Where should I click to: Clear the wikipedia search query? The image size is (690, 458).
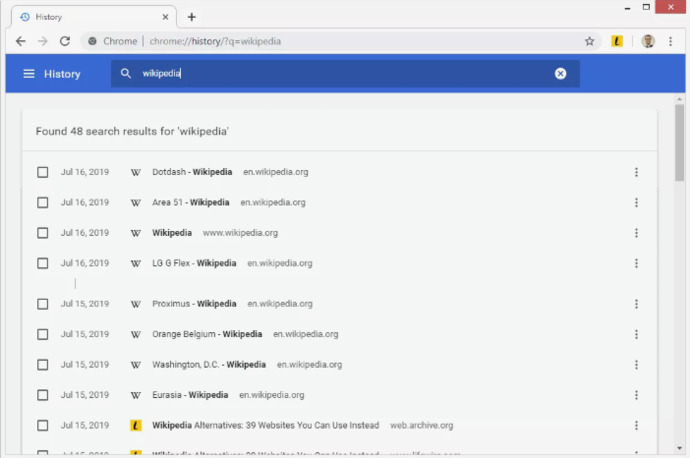pos(560,73)
